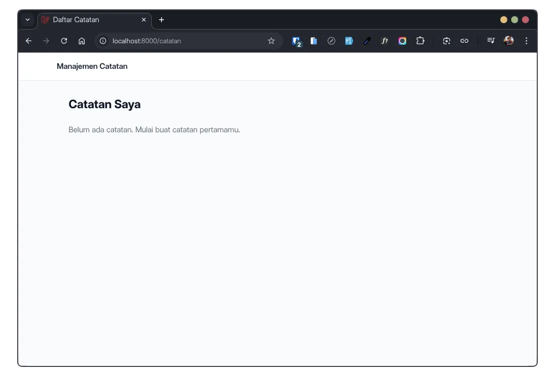The image size is (555, 392).
Task: Open the shield extension showing badge 2
Action: (296, 41)
